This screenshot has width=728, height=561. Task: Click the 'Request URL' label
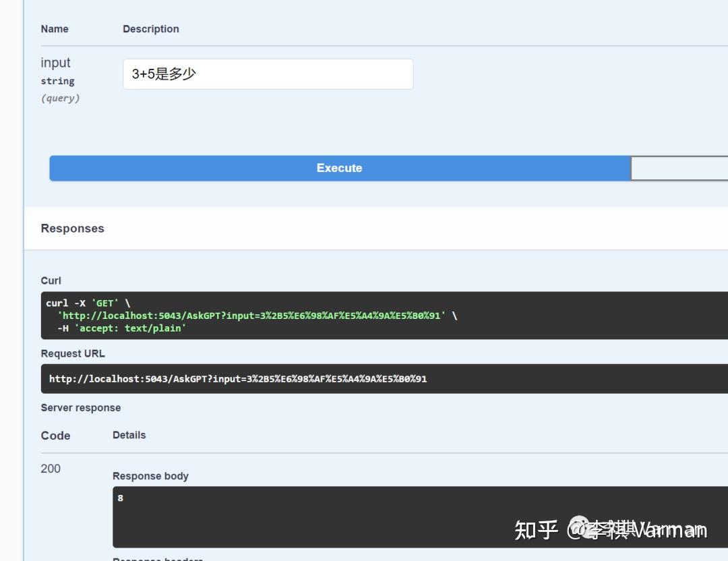[73, 353]
